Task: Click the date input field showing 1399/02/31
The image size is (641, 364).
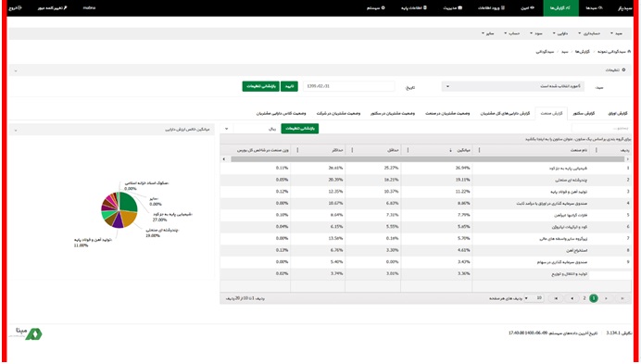Action: 348,86
